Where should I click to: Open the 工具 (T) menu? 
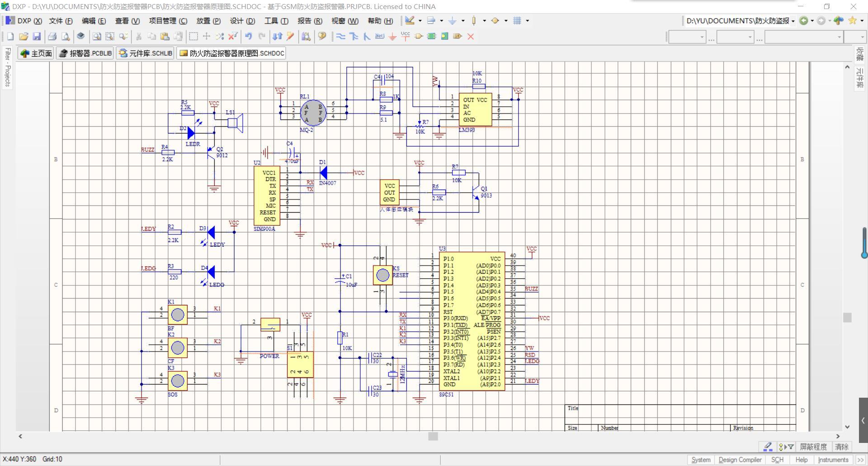[276, 21]
